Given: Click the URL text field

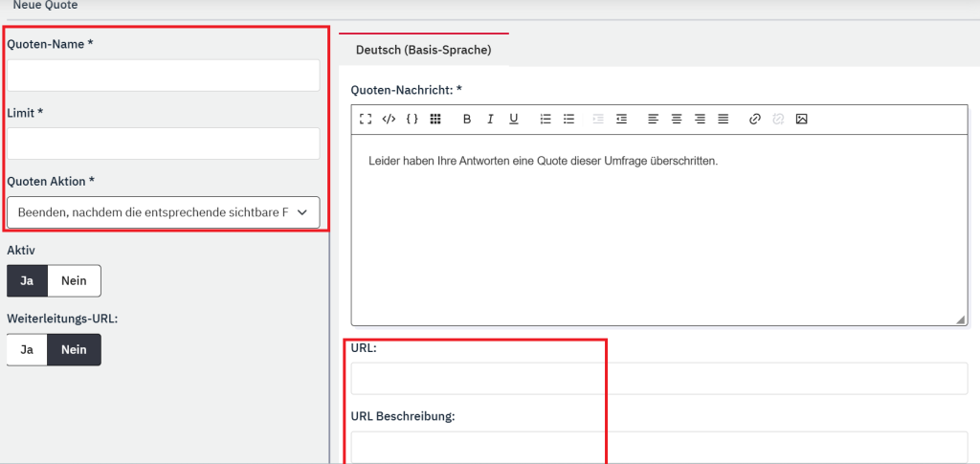Looking at the screenshot, I should 659,379.
